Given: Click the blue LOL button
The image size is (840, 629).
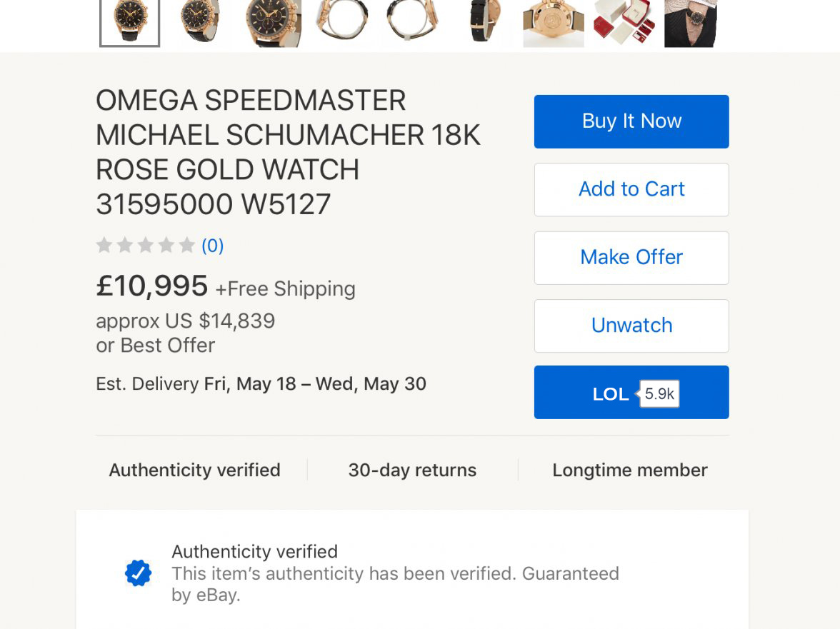Looking at the screenshot, I should [610, 393].
